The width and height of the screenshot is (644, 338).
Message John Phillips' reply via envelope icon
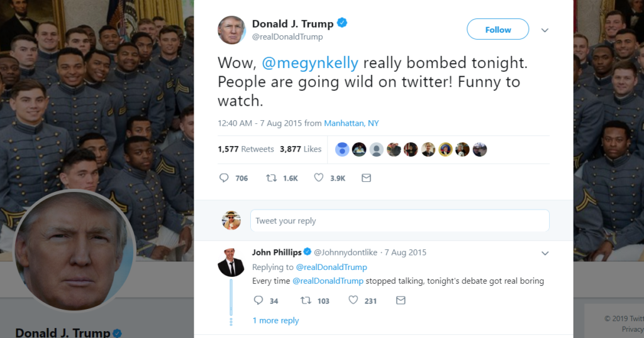coord(401,301)
